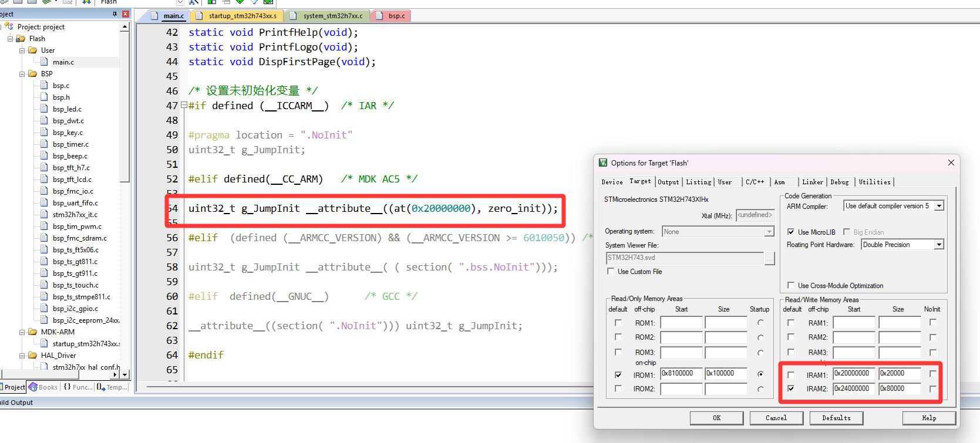Switch to the Linker tab in the options dialog
Screen dimensions: 980x443
[813, 182]
